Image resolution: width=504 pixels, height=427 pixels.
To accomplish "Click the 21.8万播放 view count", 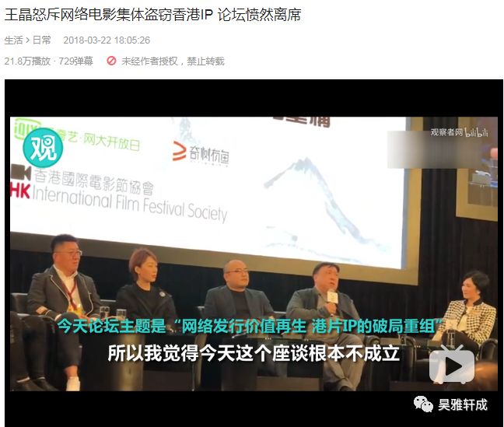I will pos(27,61).
